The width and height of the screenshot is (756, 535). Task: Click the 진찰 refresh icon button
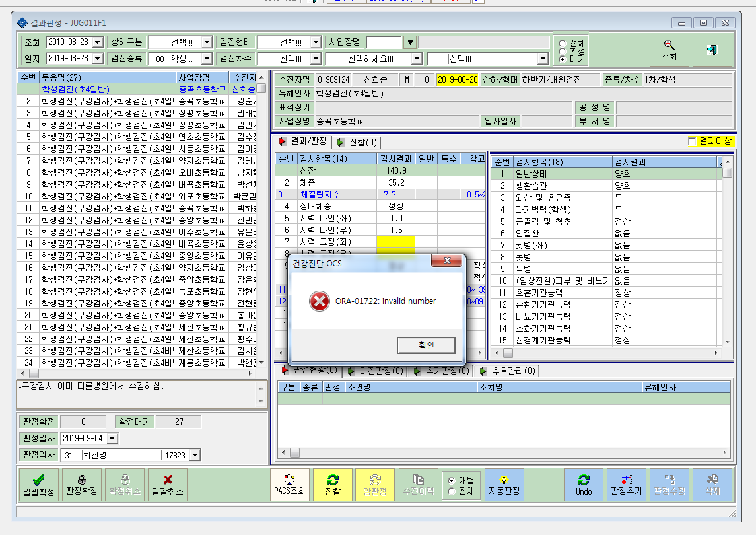click(333, 484)
